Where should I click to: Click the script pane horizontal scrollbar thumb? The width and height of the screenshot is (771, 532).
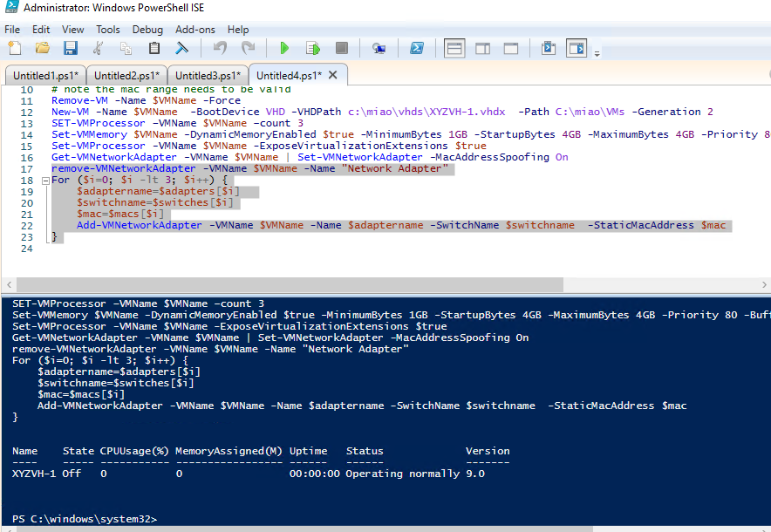[x=290, y=284]
